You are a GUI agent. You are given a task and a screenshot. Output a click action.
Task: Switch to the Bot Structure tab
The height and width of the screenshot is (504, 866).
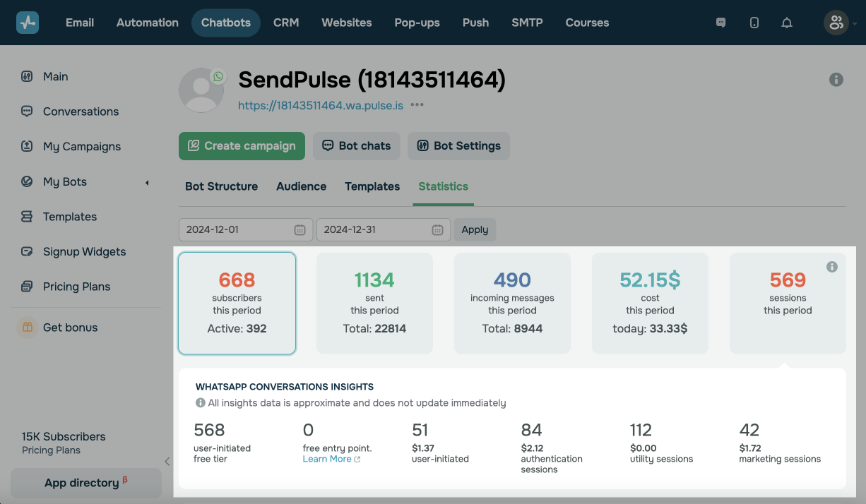pos(221,186)
